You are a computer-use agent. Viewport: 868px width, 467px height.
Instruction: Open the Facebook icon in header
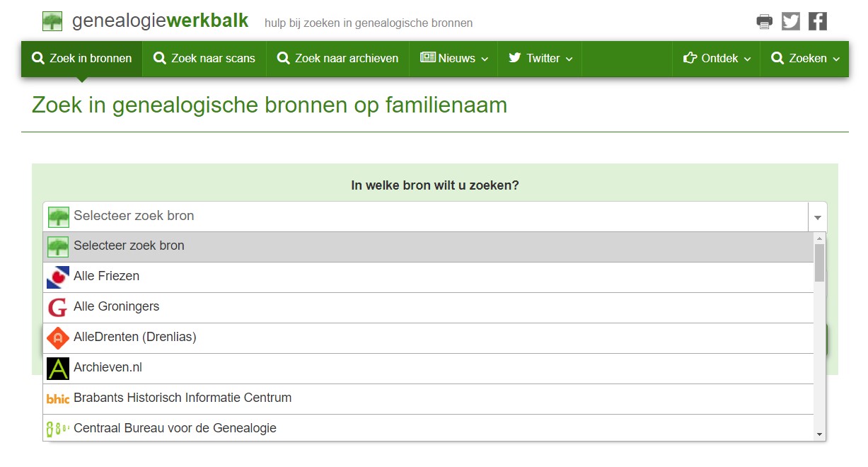click(x=818, y=21)
